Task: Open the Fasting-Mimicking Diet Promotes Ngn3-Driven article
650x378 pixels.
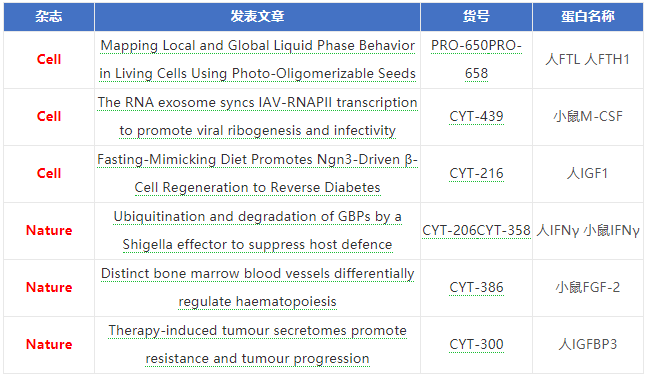Action: point(257,173)
